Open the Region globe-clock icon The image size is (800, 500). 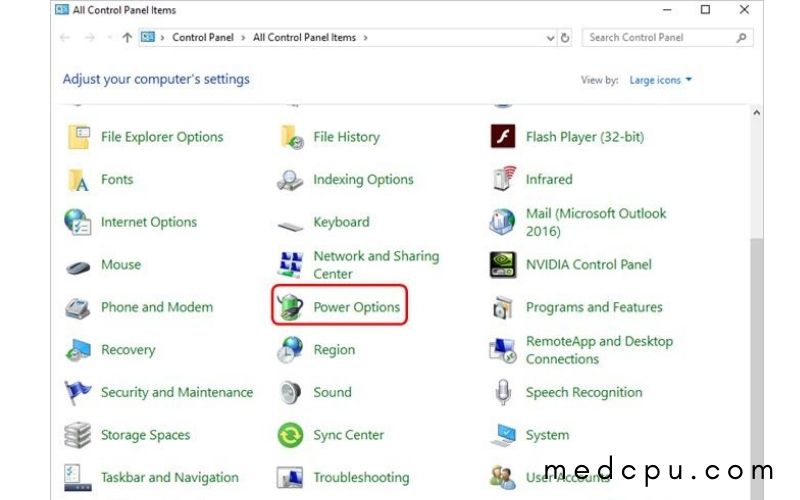pyautogui.click(x=290, y=349)
